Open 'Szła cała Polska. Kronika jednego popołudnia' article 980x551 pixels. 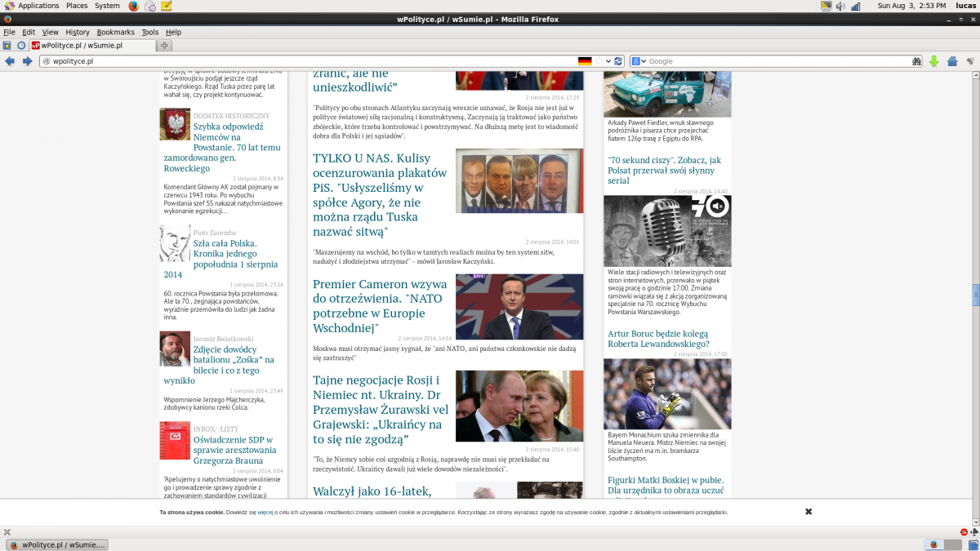click(x=220, y=259)
